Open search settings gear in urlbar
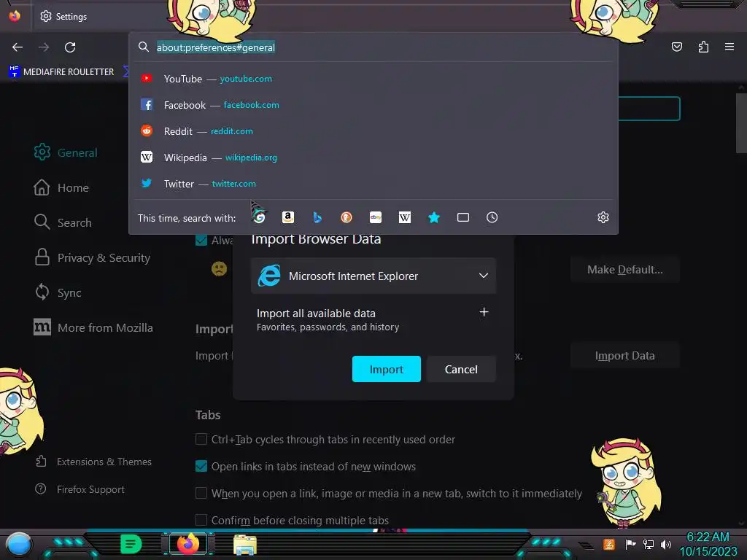Screen dimensions: 747x560 click(603, 217)
